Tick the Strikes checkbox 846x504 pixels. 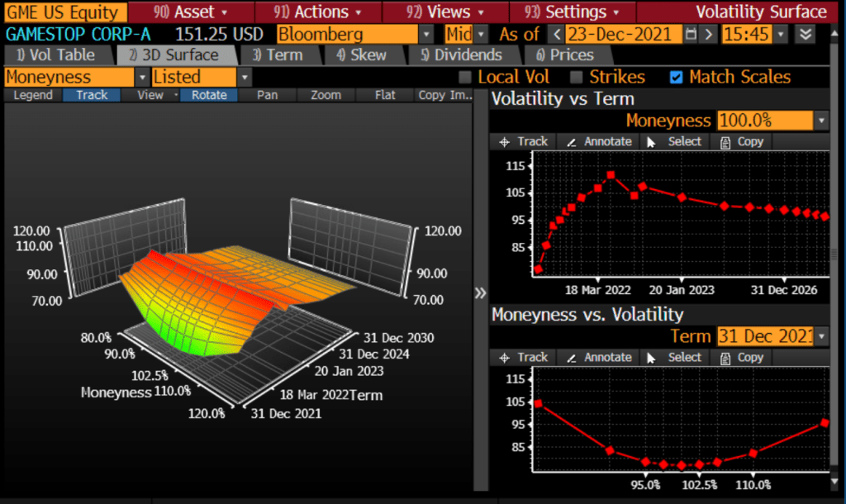point(577,77)
